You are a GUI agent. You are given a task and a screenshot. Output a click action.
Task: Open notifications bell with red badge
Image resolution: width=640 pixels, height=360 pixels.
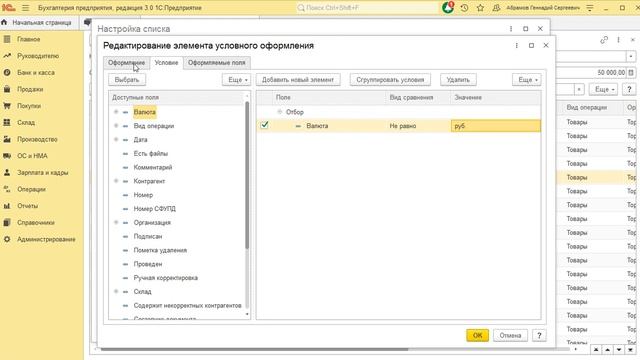448,7
